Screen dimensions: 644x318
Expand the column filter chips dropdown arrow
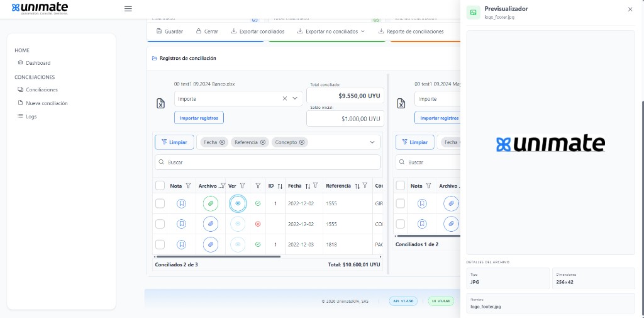click(x=372, y=142)
